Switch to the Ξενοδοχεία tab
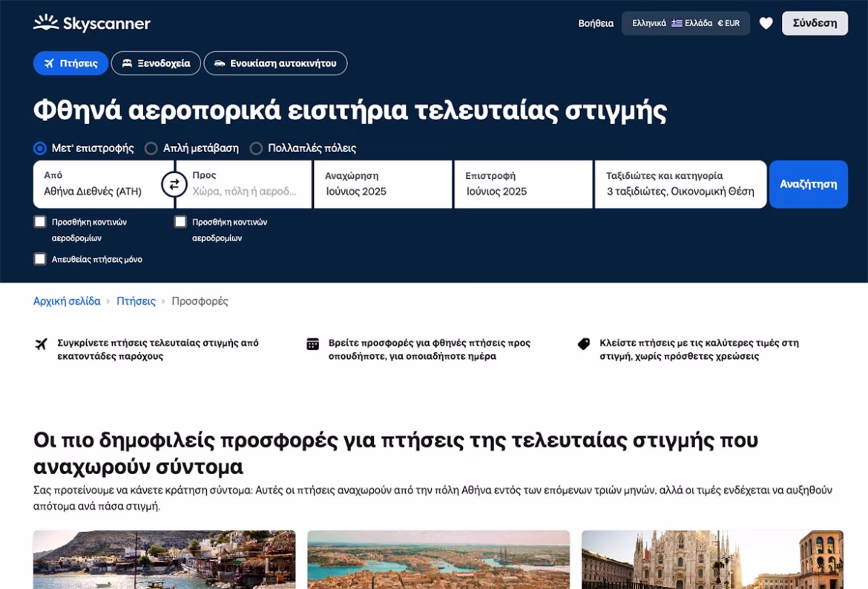This screenshot has width=868, height=589. (156, 63)
